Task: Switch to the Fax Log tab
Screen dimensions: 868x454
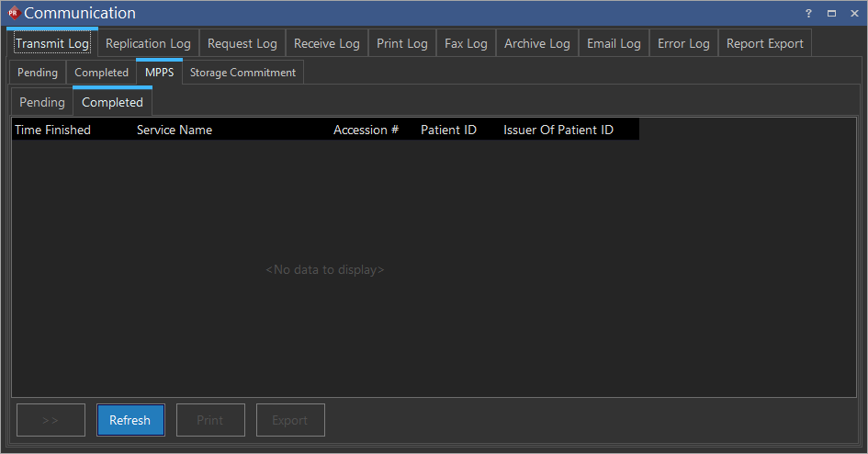Action: click(x=466, y=43)
